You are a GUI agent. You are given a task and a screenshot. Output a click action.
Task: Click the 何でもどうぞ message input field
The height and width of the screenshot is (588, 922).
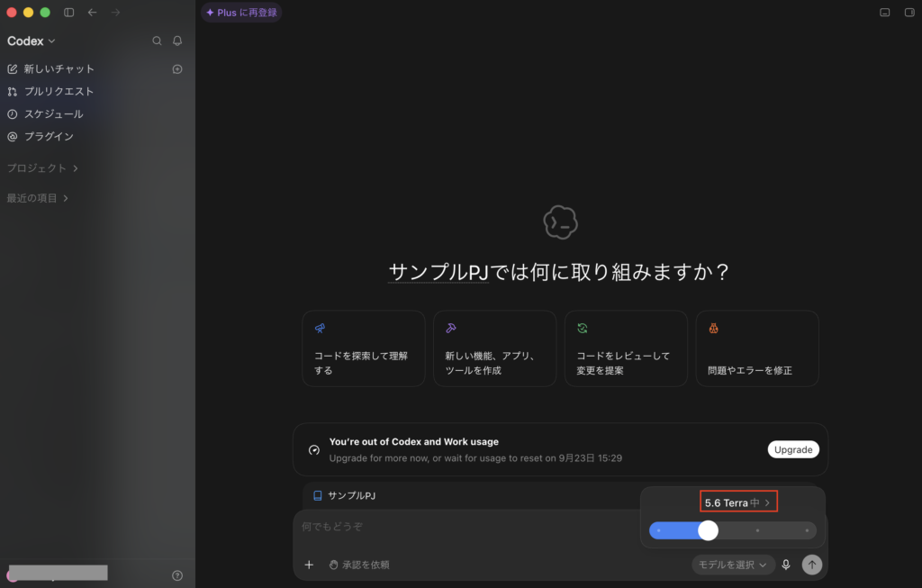coord(465,527)
